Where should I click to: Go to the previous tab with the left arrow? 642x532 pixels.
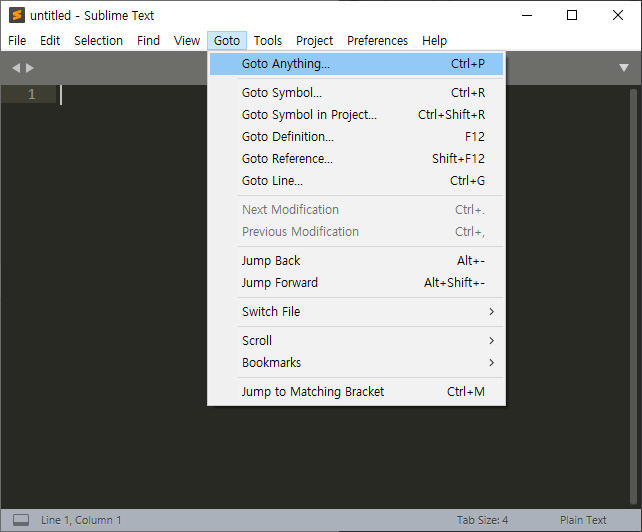click(16, 68)
